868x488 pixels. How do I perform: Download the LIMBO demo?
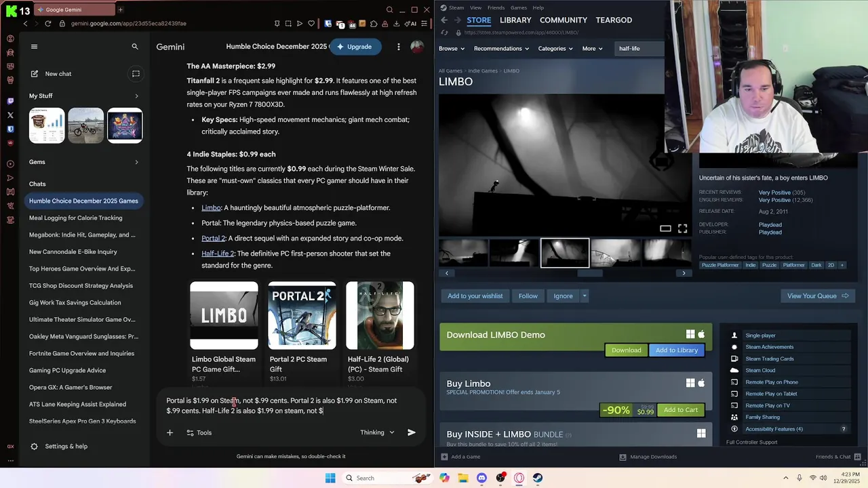pyautogui.click(x=626, y=350)
